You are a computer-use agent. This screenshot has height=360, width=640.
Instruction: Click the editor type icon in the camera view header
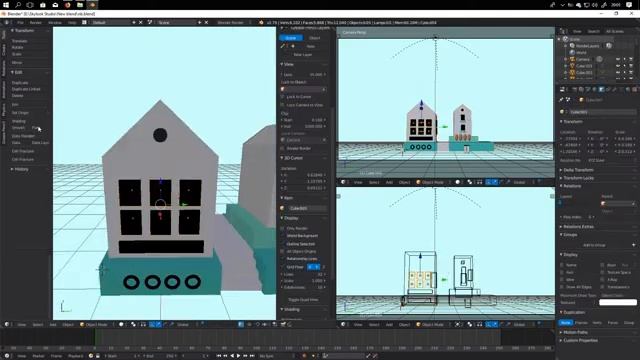(343, 182)
